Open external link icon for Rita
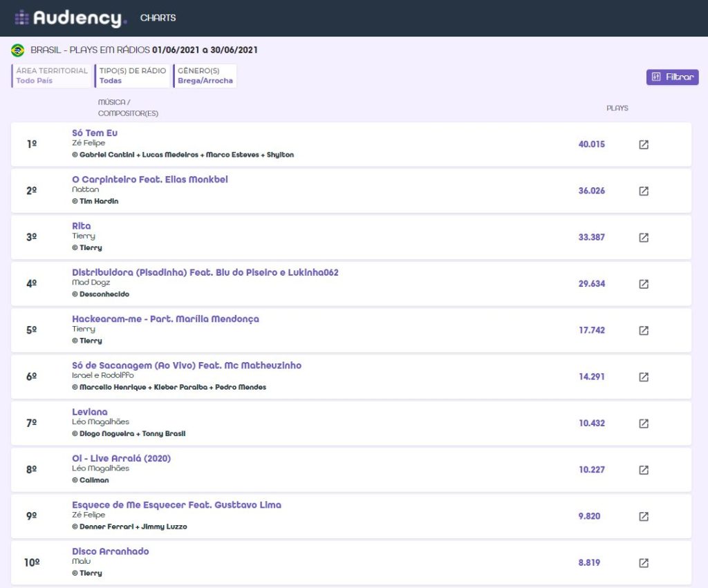 644,238
